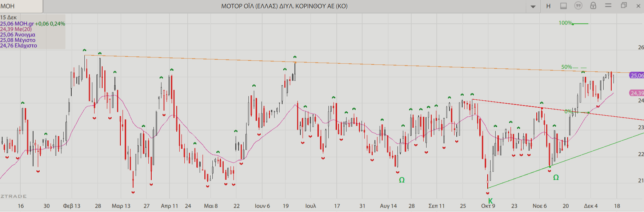
Task: Click the Απρ 11 date axis label
Action: tap(169, 206)
